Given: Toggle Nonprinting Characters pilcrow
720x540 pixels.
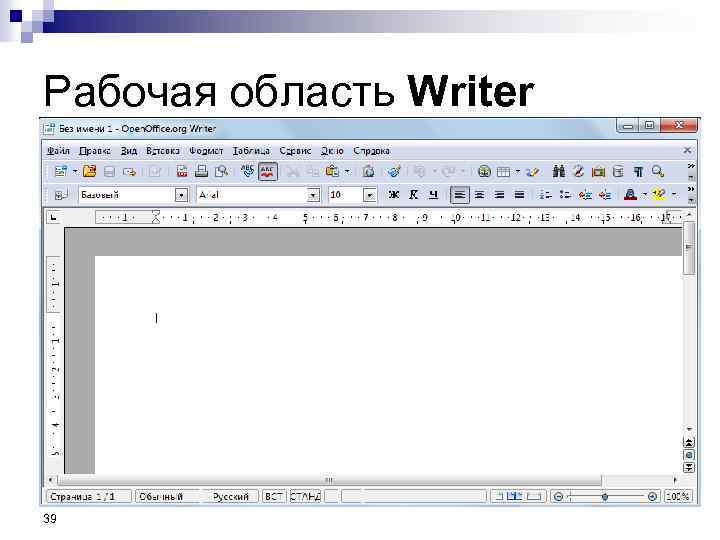Looking at the screenshot, I should click(638, 172).
